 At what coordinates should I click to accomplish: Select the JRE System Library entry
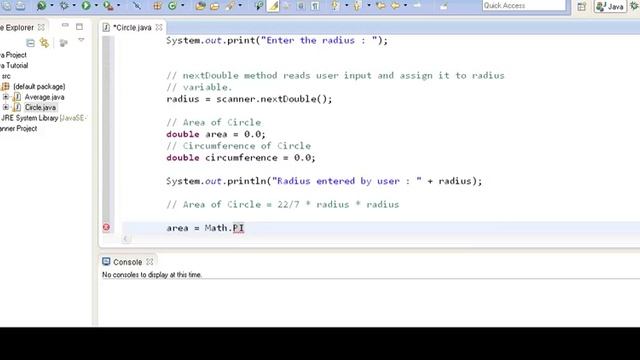click(44, 118)
